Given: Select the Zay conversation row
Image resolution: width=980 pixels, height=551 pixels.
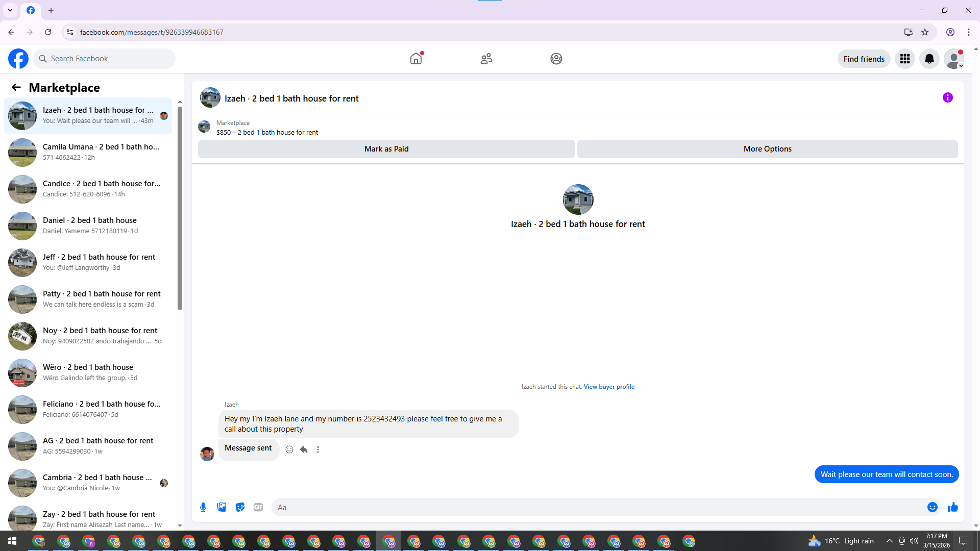Looking at the screenshot, I should point(88,516).
